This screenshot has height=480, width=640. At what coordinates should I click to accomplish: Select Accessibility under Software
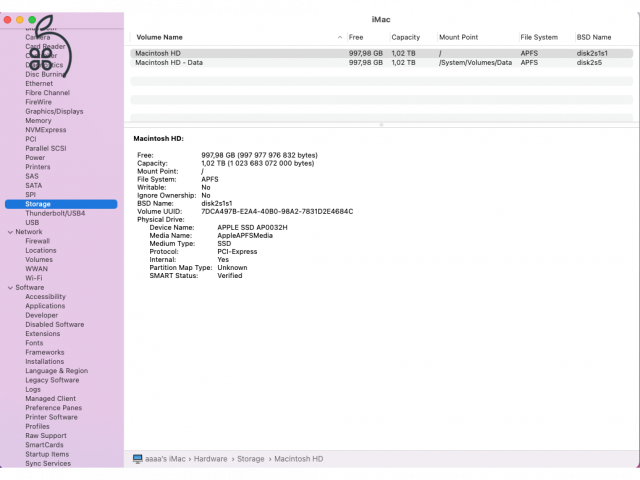[45, 296]
